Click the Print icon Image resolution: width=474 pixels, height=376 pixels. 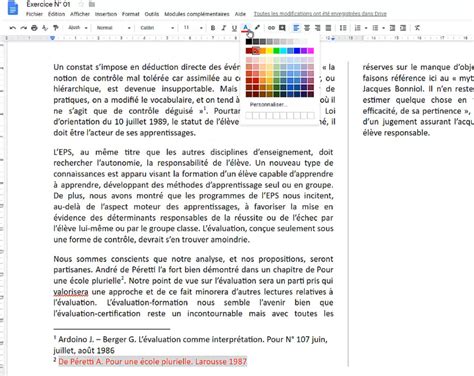coord(34,28)
